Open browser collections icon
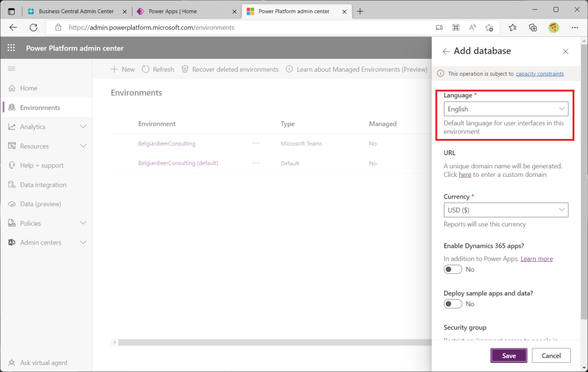588x372 pixels. click(x=533, y=28)
